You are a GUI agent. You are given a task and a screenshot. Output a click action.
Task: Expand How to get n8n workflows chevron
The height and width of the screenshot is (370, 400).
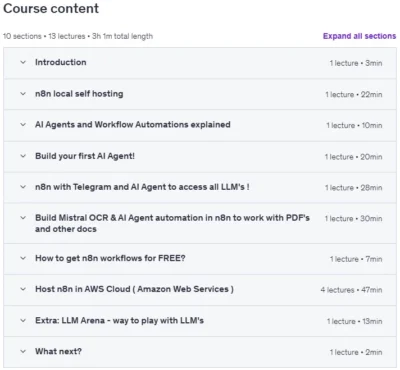point(23,258)
